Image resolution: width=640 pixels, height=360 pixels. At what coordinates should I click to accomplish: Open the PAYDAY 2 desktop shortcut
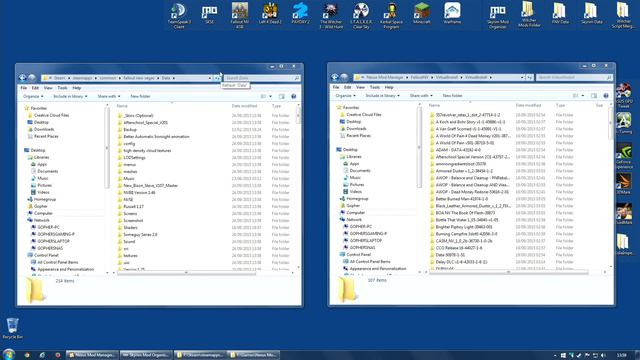coord(300,13)
